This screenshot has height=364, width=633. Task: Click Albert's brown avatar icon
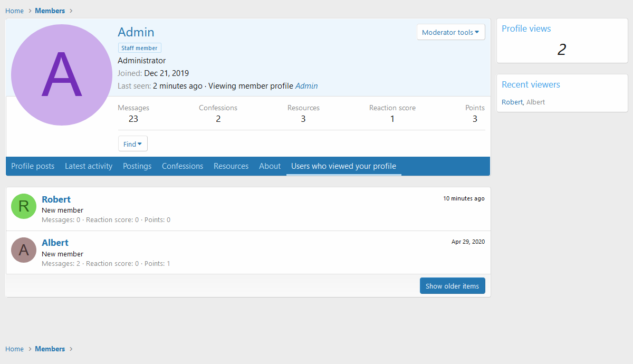[x=24, y=250]
